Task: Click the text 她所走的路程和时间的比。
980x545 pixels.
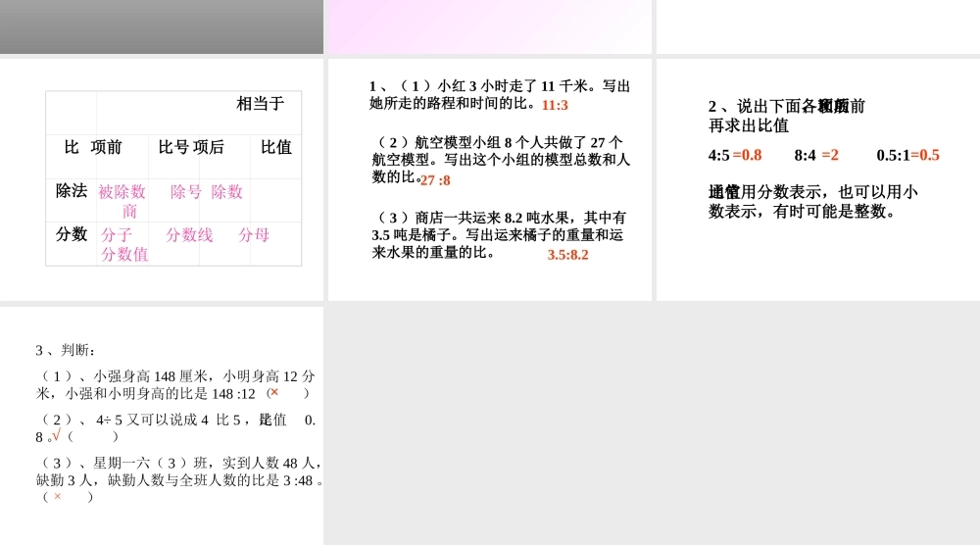Action: coord(453,103)
